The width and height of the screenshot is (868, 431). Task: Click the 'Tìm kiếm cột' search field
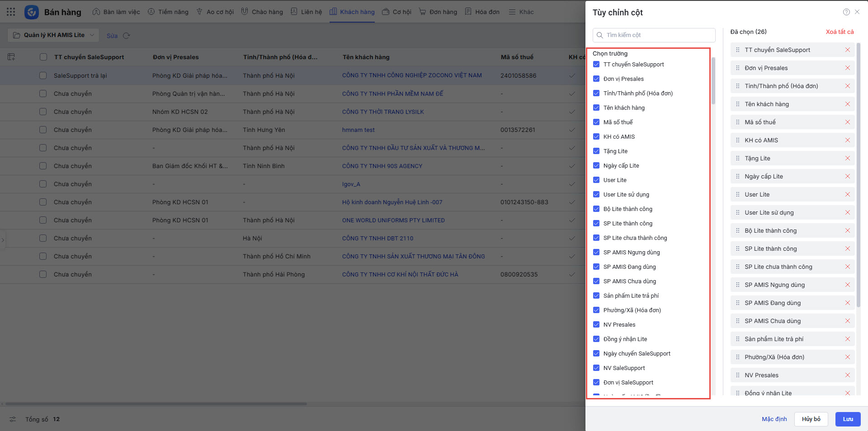(654, 35)
